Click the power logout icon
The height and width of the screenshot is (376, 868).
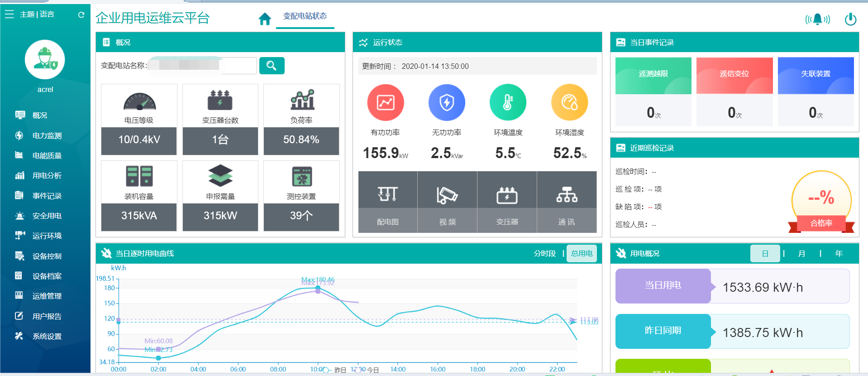(x=850, y=19)
